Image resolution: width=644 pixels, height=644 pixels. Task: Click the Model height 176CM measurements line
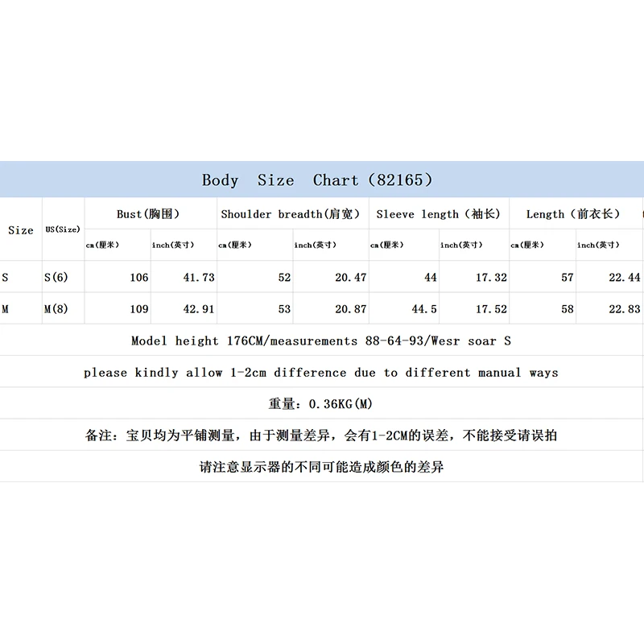click(x=321, y=341)
